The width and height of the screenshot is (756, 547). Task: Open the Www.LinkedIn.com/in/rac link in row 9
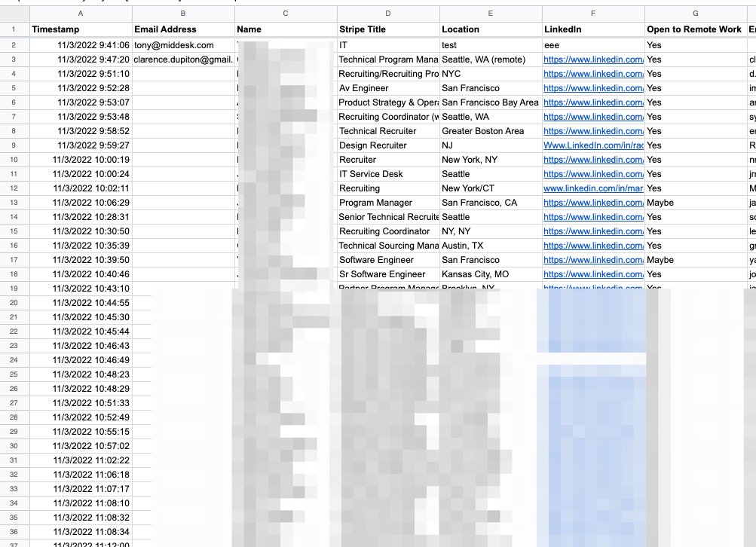click(x=592, y=145)
